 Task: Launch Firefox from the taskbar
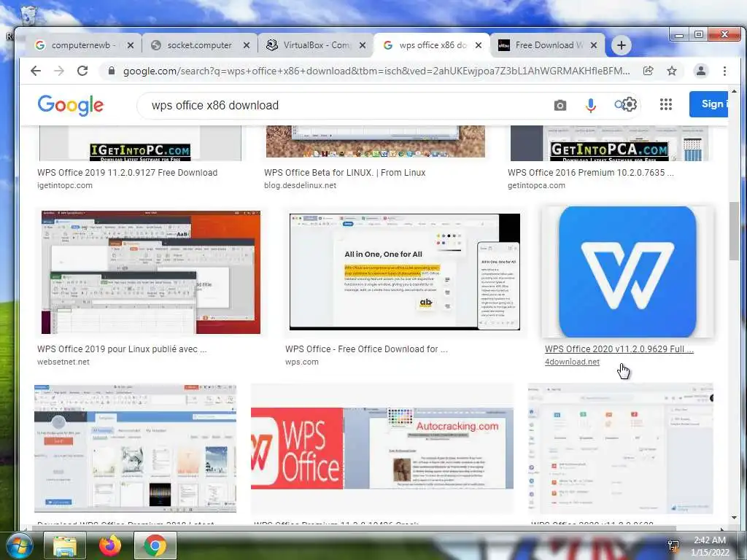[110, 545]
